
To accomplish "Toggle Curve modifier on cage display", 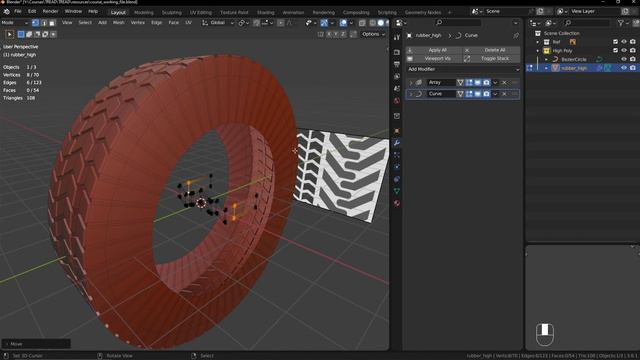I will pos(460,94).
